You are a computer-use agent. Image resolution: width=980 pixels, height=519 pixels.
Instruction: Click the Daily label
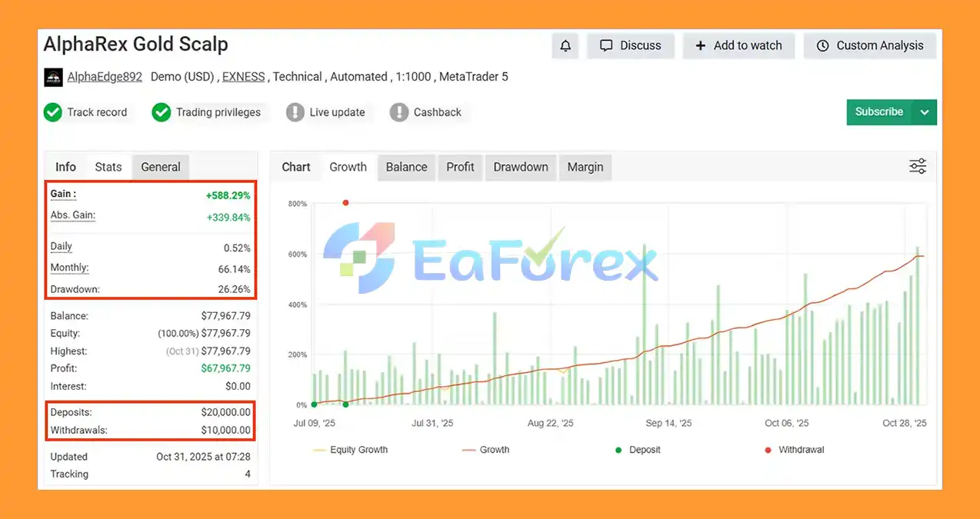point(62,247)
